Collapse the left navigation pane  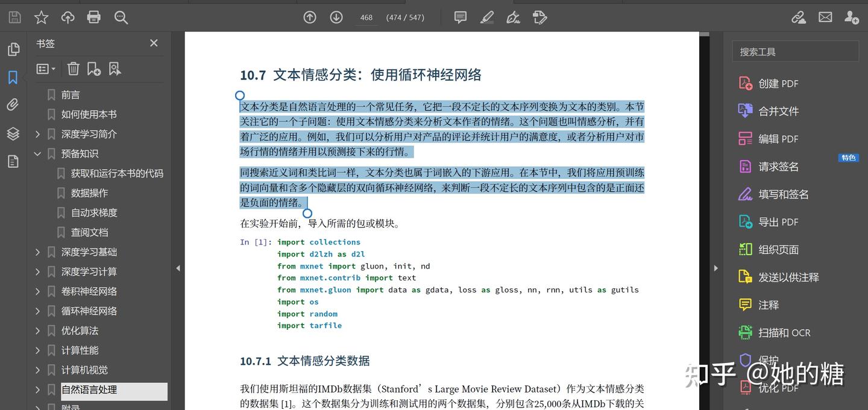(x=178, y=267)
